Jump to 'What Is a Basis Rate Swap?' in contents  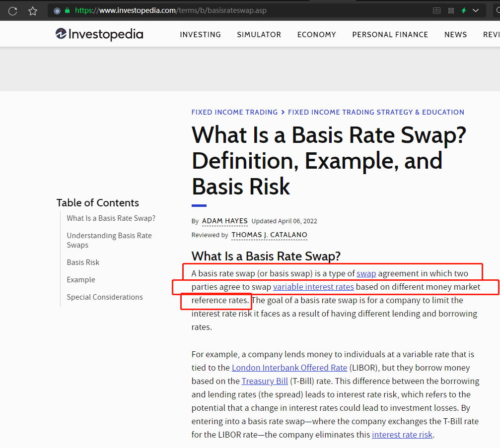(111, 218)
